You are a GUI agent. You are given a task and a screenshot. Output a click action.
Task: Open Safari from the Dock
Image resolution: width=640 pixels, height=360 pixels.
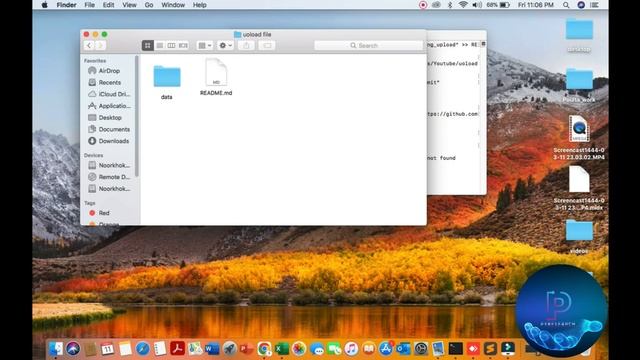click(x=142, y=349)
